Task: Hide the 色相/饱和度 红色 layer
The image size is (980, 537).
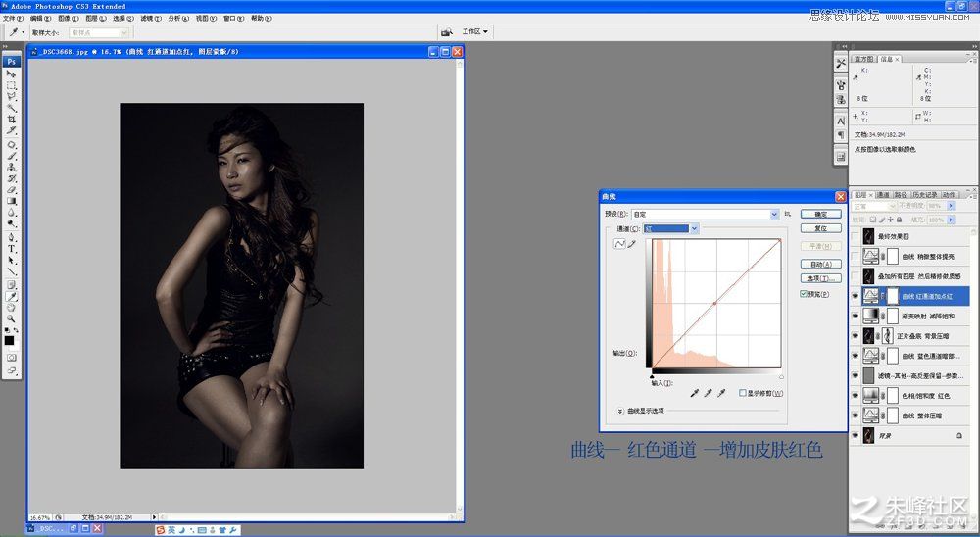Action: pos(856,396)
